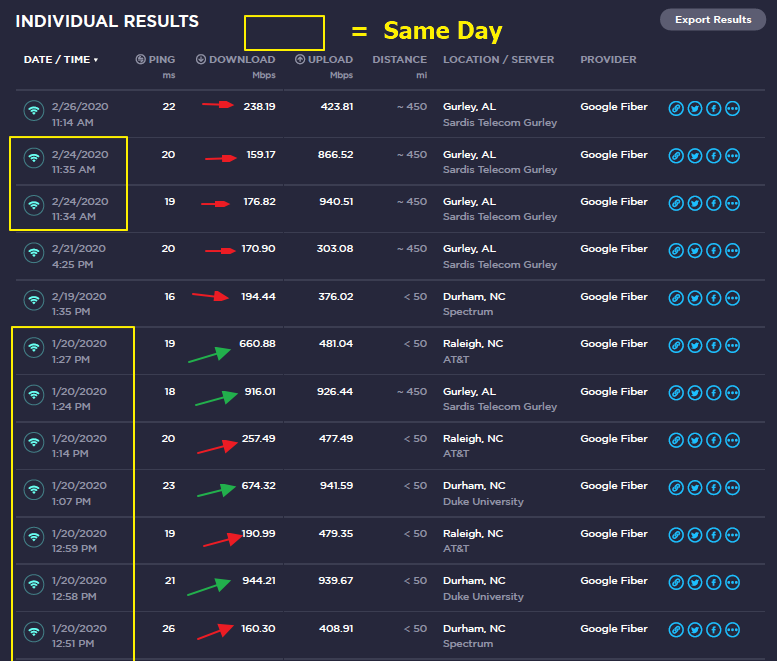Click the Export Results button
This screenshot has height=661, width=777.
(713, 20)
